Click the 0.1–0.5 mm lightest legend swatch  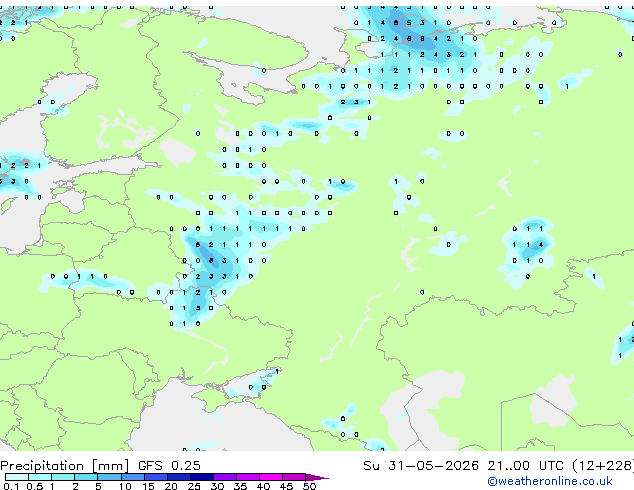17,477
